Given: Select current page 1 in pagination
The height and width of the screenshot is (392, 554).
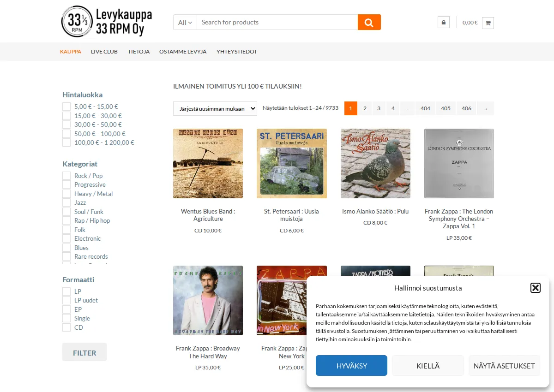Looking at the screenshot, I should [351, 108].
